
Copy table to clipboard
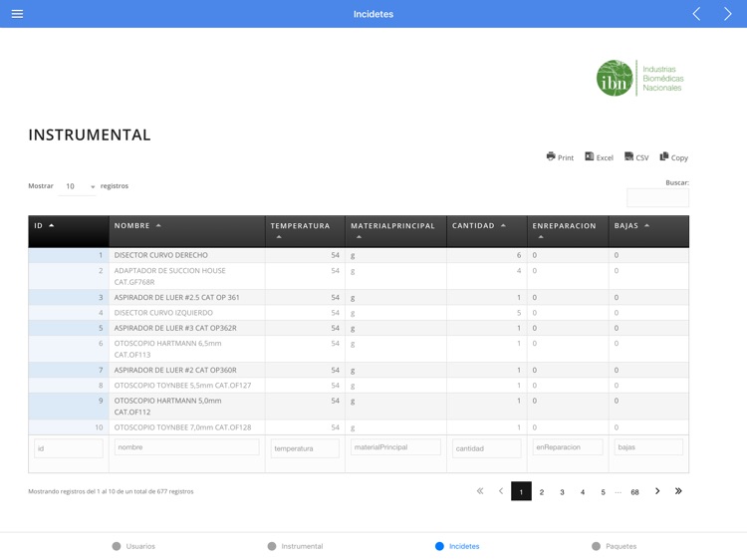(673, 156)
